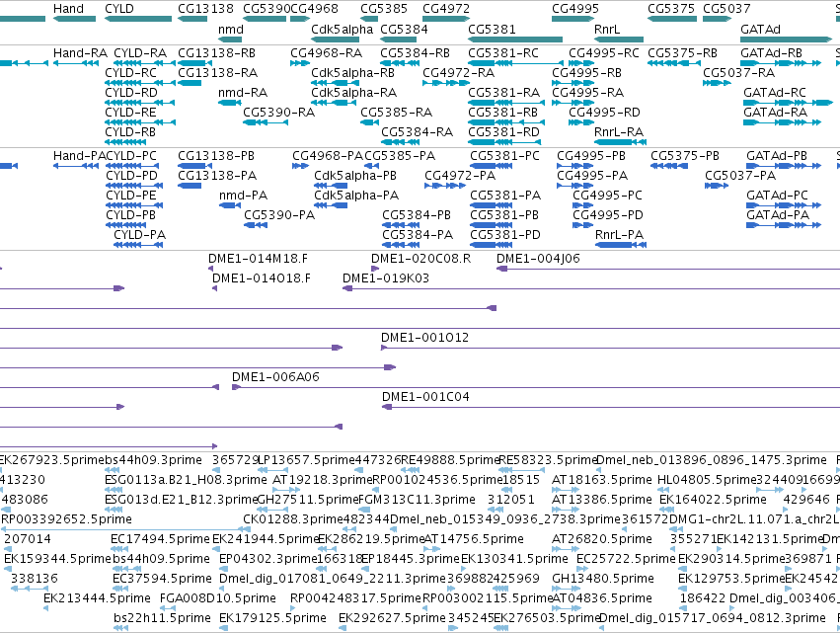Select BAC clone DME1-001C04
The image size is (840, 633).
click(x=425, y=397)
